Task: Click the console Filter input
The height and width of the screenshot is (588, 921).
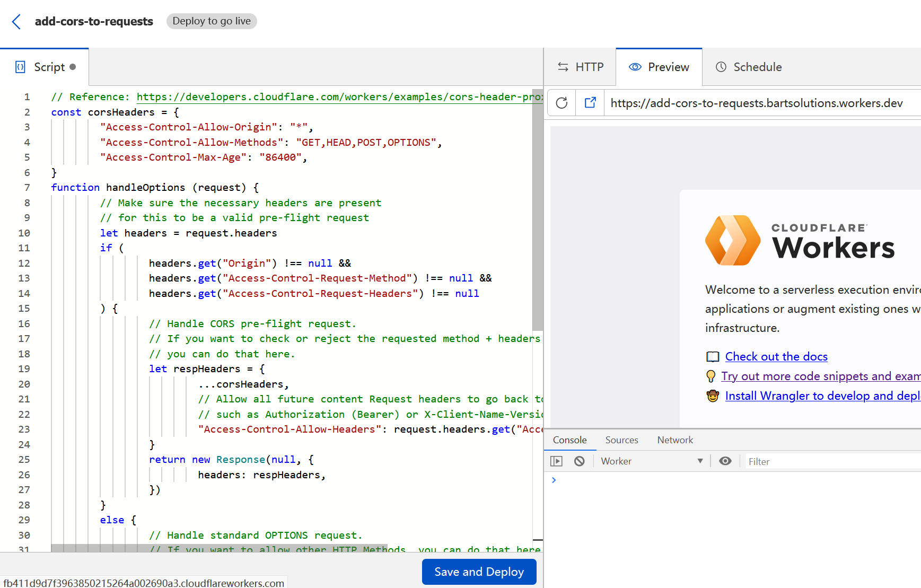Action: click(x=832, y=461)
